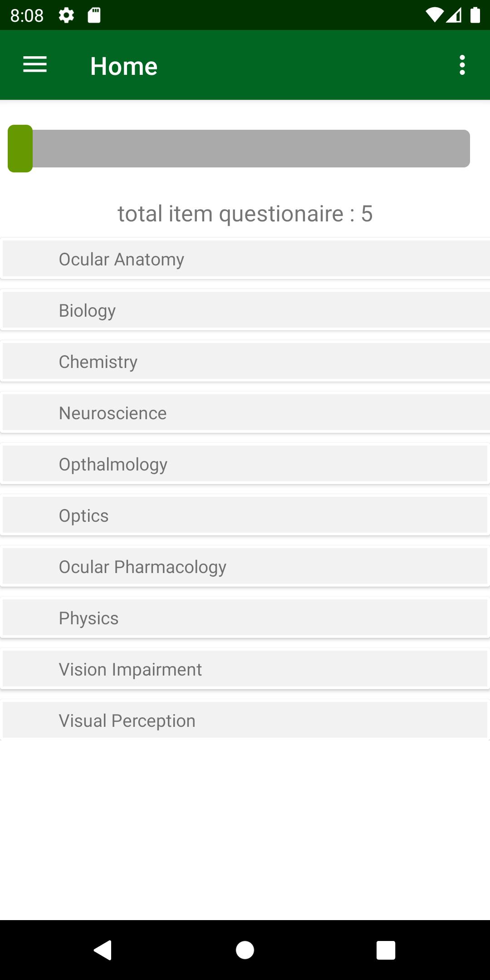This screenshot has width=490, height=980.
Task: Open the Vision Impairment topic
Action: pos(245,669)
